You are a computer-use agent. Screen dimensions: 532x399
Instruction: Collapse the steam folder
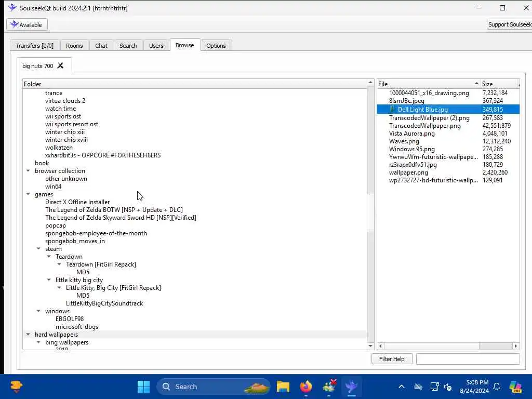(x=38, y=249)
